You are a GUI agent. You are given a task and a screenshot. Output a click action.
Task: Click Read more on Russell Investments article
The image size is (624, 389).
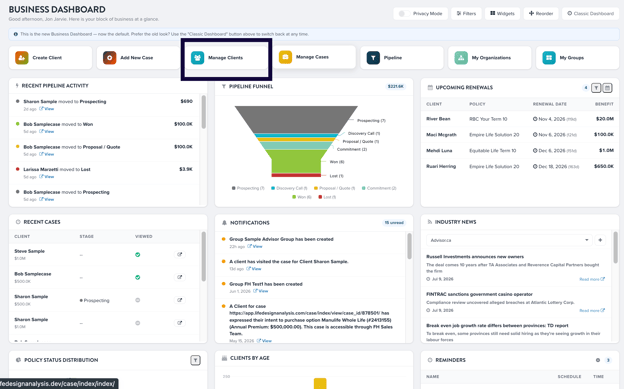(592, 279)
